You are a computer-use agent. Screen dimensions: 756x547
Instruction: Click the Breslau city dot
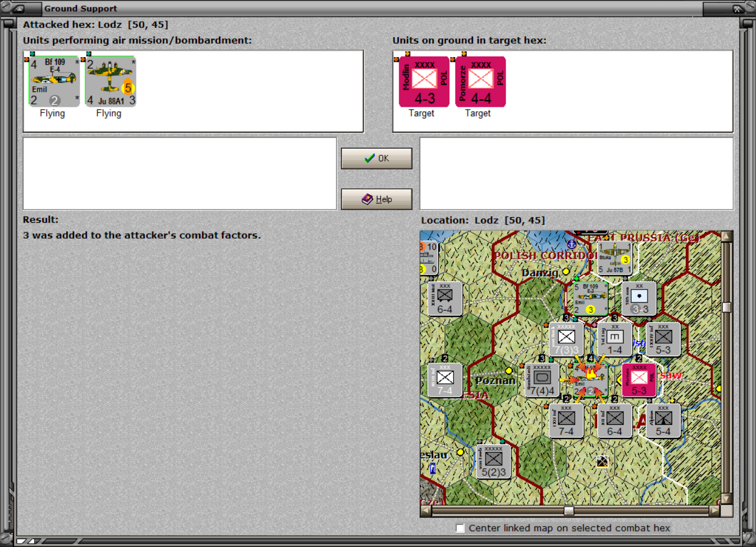pos(460,452)
